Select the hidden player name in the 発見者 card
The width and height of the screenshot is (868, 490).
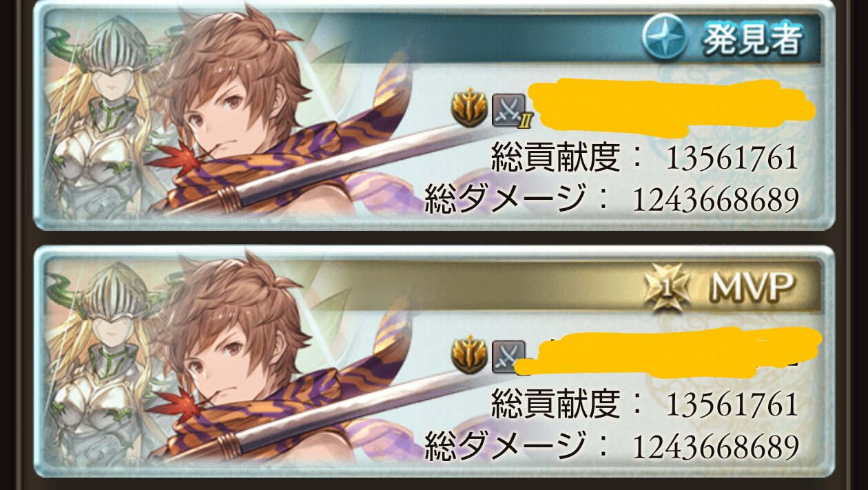coord(674,108)
